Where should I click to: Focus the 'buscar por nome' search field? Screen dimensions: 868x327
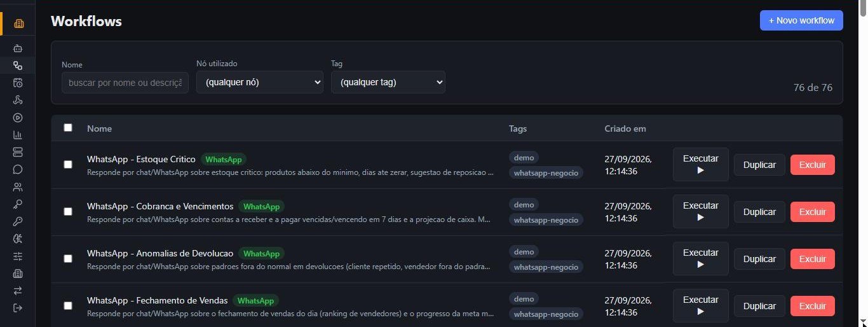click(125, 83)
